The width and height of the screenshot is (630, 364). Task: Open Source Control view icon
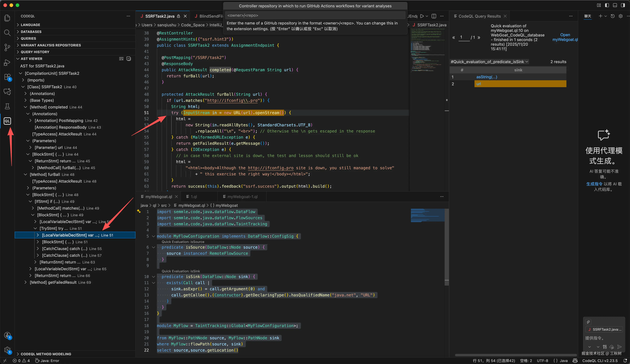tap(7, 47)
